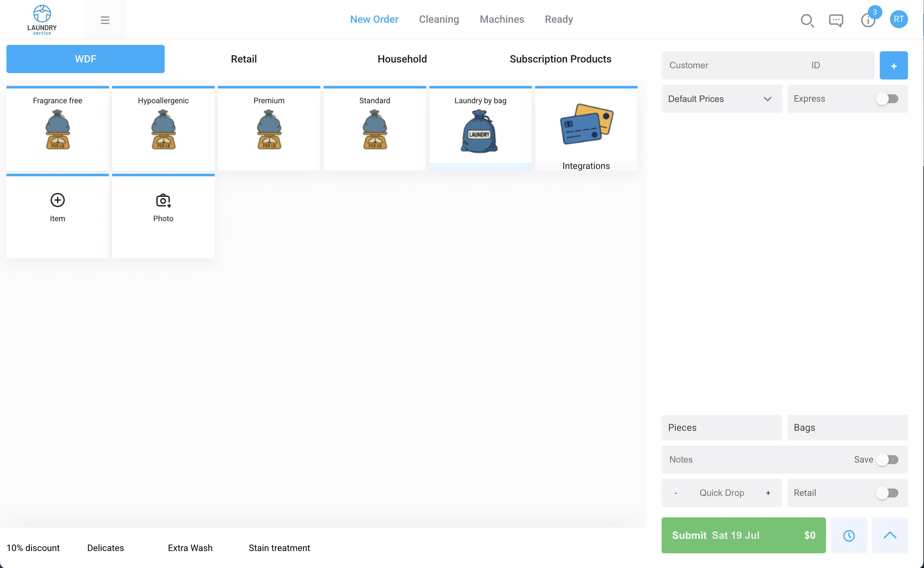Turn on the Save notes toggle

(887, 459)
